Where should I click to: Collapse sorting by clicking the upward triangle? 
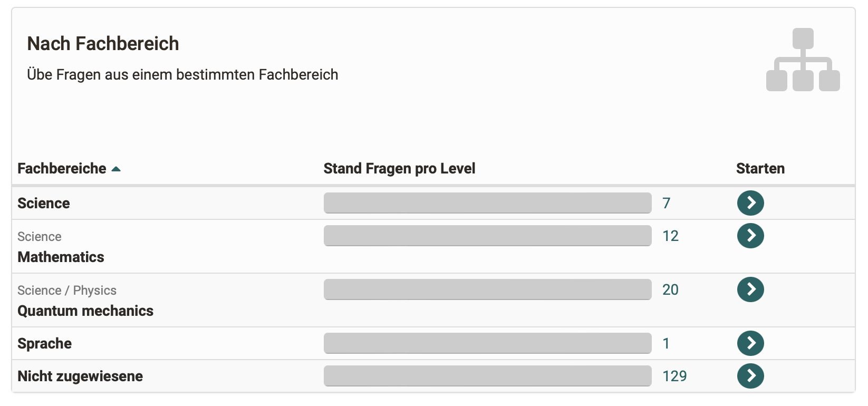[117, 168]
